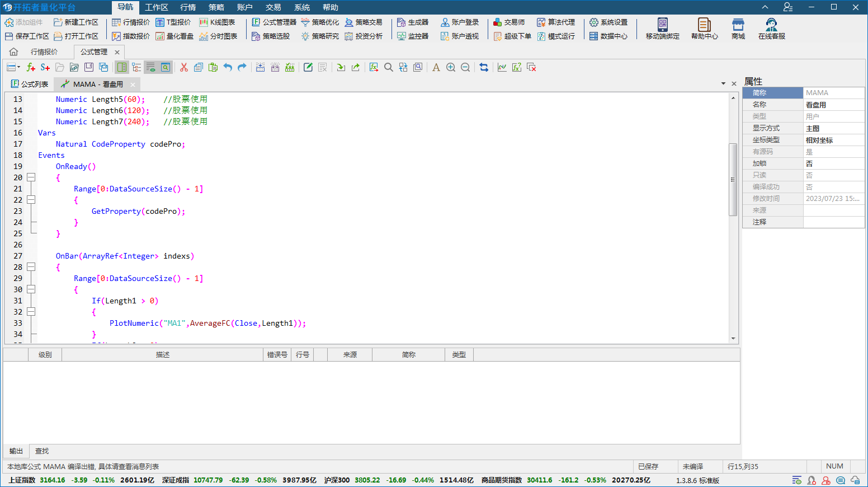Click 策略优化 in the ribbon

[x=320, y=22]
